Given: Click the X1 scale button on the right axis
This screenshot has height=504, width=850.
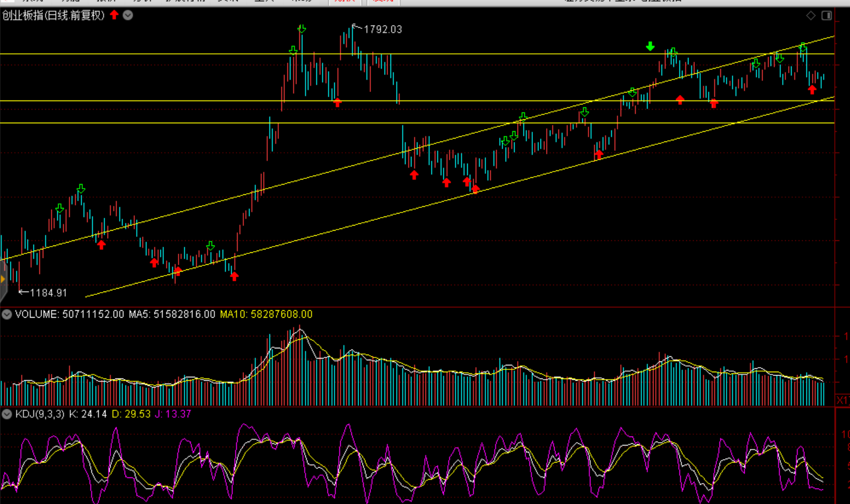Looking at the screenshot, I should [x=842, y=401].
